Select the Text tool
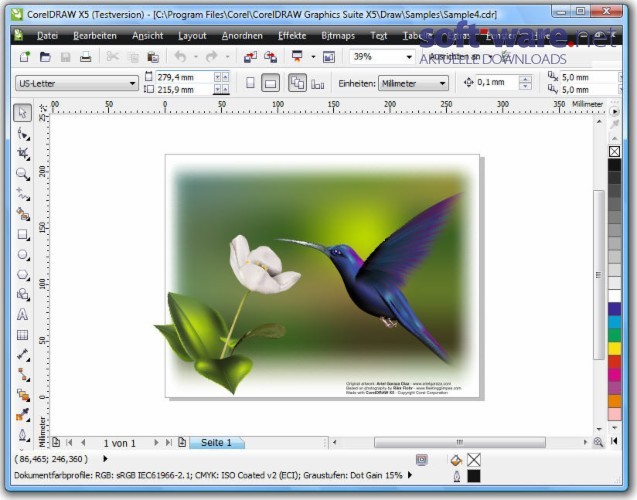The image size is (637, 500). pos(22,314)
